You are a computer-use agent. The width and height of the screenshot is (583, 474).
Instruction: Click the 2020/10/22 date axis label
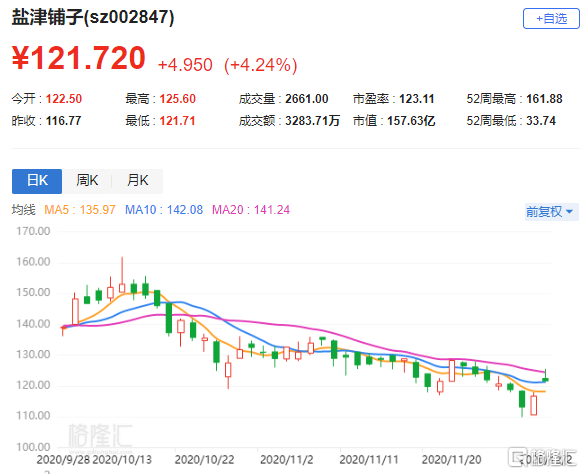(204, 460)
